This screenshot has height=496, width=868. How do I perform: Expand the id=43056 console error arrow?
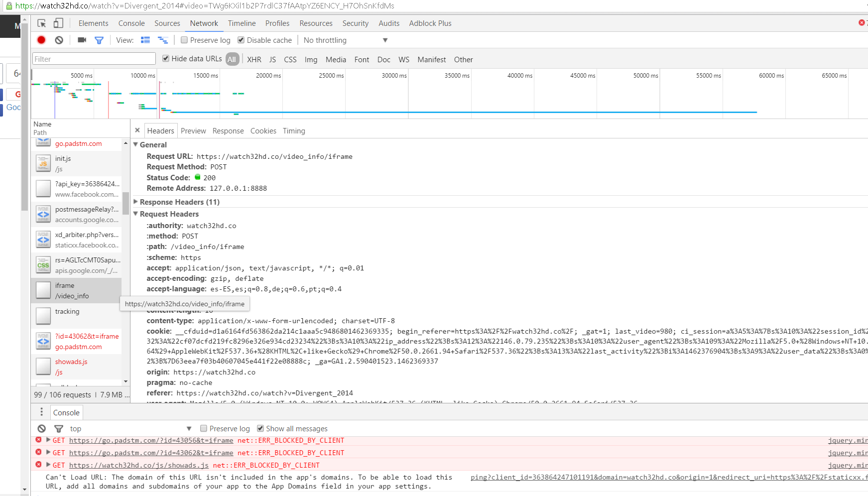pos(48,440)
